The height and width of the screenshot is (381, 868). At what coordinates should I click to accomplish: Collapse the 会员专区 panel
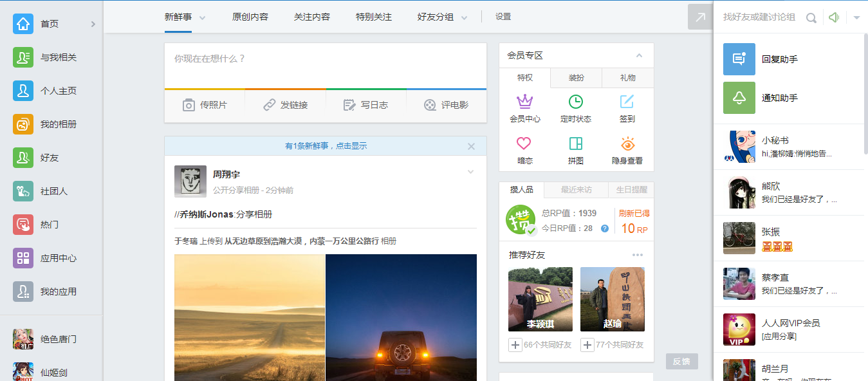[x=639, y=55]
